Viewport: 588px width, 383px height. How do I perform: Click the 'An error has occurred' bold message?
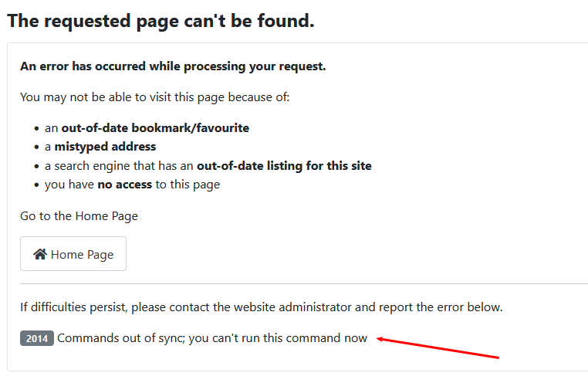tap(173, 66)
